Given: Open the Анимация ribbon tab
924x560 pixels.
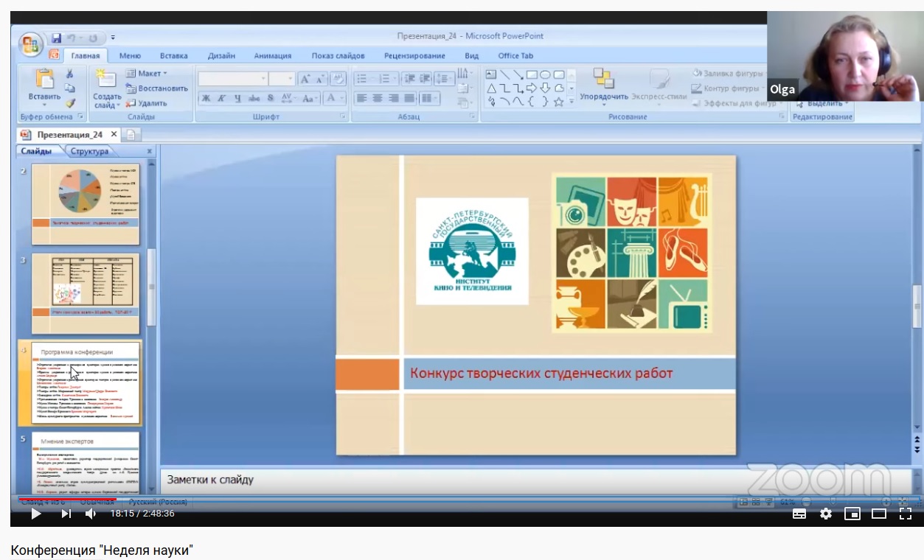Looking at the screenshot, I should click(x=273, y=56).
